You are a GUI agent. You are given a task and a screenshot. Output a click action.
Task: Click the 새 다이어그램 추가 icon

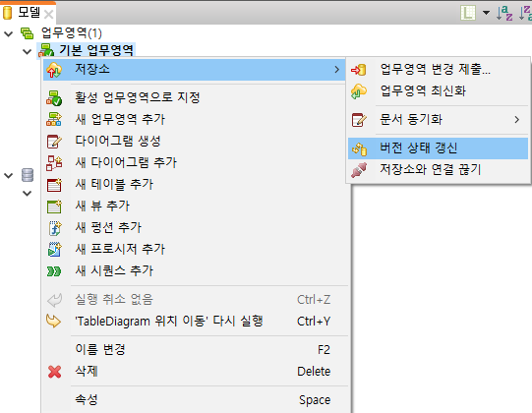(x=54, y=163)
